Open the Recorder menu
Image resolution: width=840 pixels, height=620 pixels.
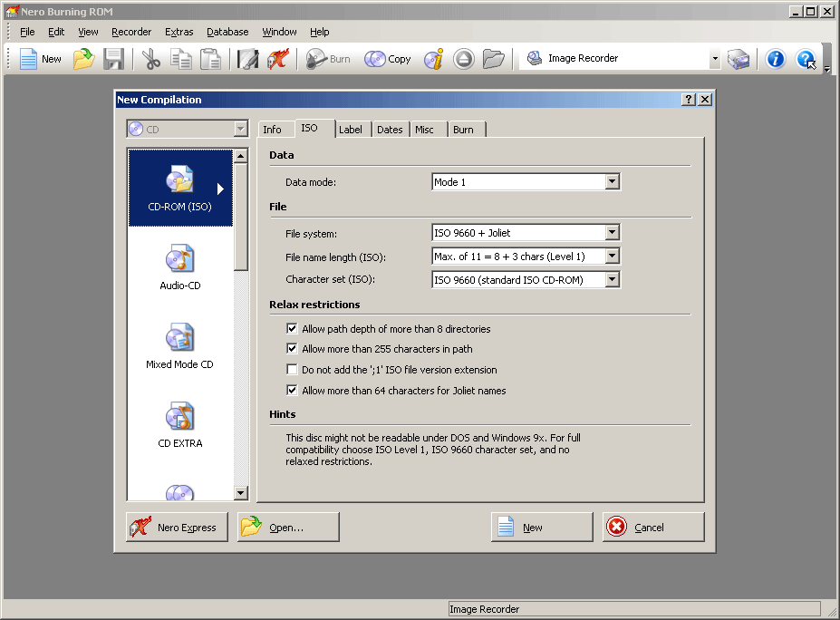click(x=131, y=32)
